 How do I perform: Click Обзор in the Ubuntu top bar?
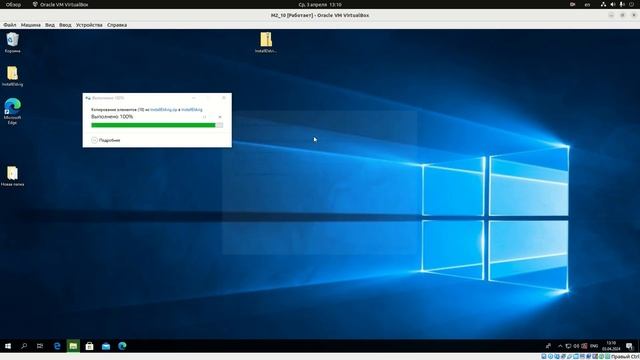13,4
